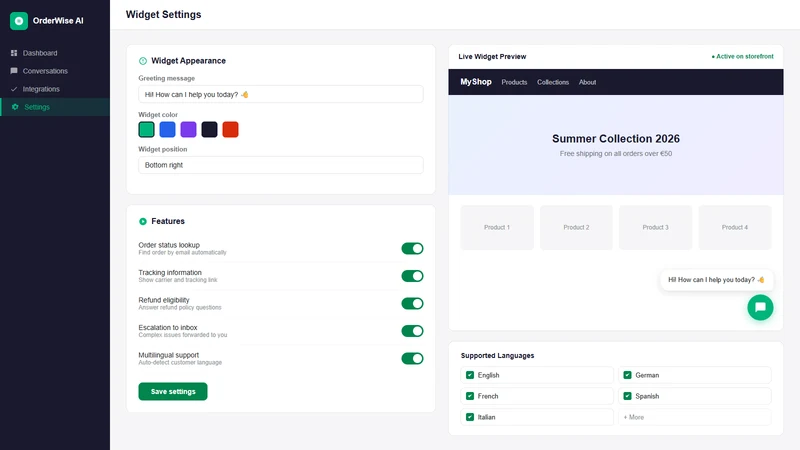800x450 pixels.
Task: Turn off Multilingual support switch
Action: click(412, 359)
